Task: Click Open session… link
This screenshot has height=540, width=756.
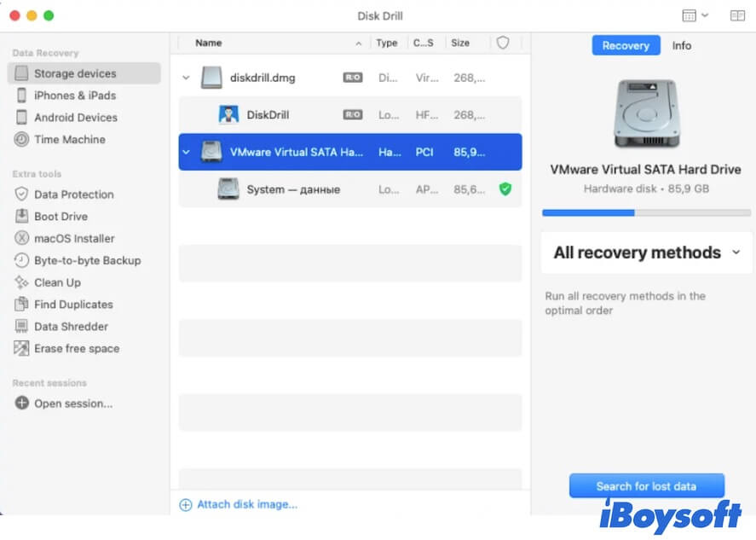Action: [73, 404]
